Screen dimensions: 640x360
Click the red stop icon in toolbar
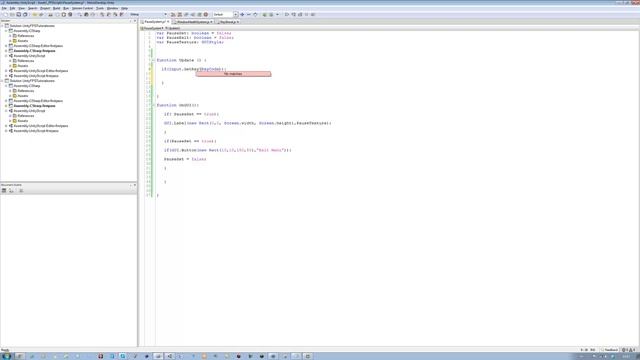pos(206,14)
